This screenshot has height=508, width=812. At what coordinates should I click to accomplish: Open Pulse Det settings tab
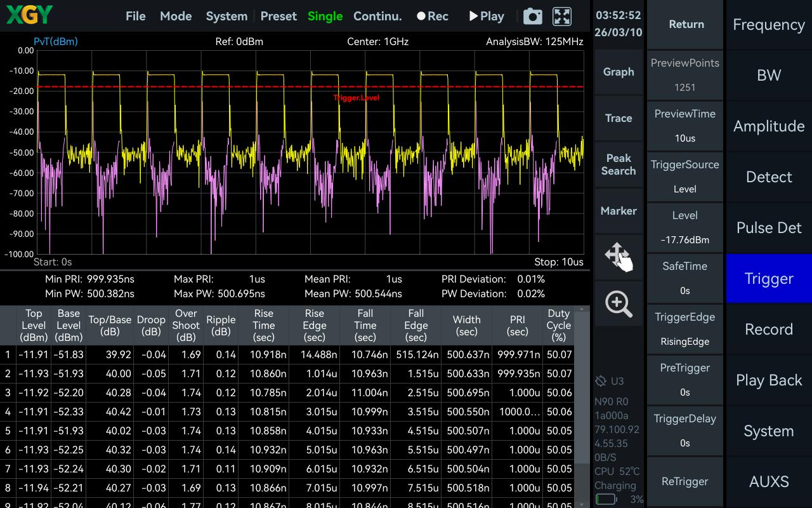(769, 228)
